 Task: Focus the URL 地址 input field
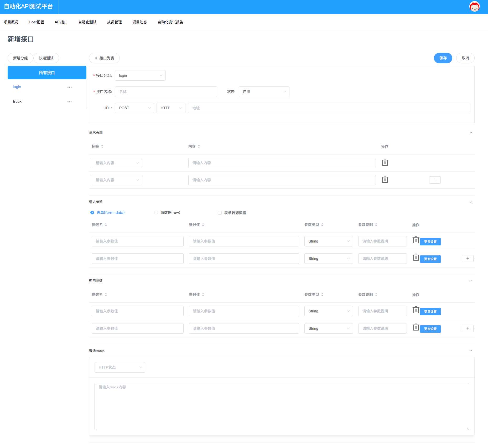click(329, 108)
